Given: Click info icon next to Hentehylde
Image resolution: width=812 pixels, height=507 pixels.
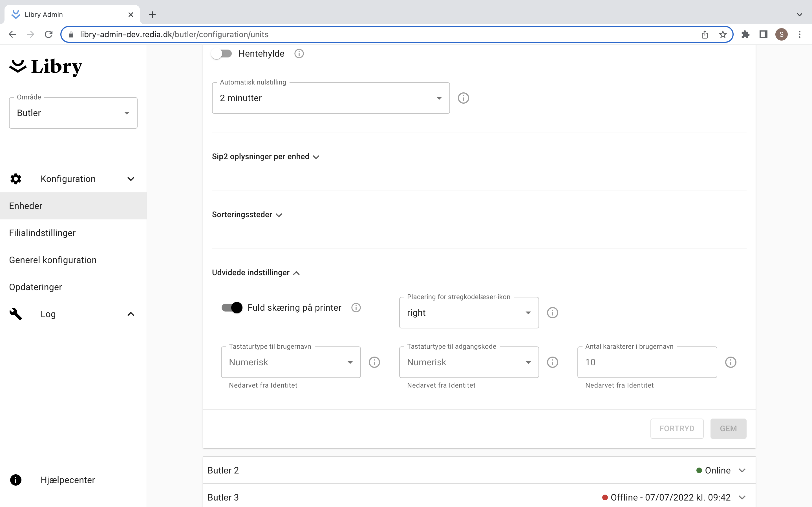Looking at the screenshot, I should pyautogui.click(x=299, y=54).
